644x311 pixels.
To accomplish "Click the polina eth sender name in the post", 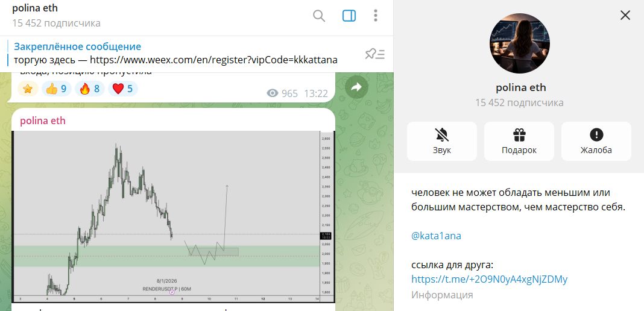I will (43, 121).
